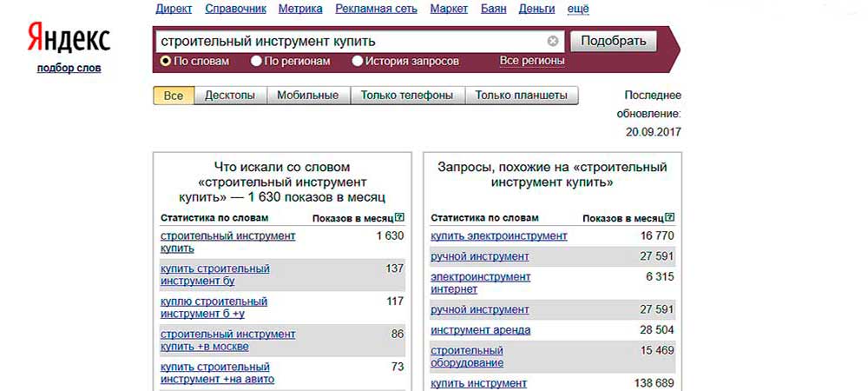Screen dimensions: 868x391
Task: Select the По регионам radio button
Action: click(256, 61)
